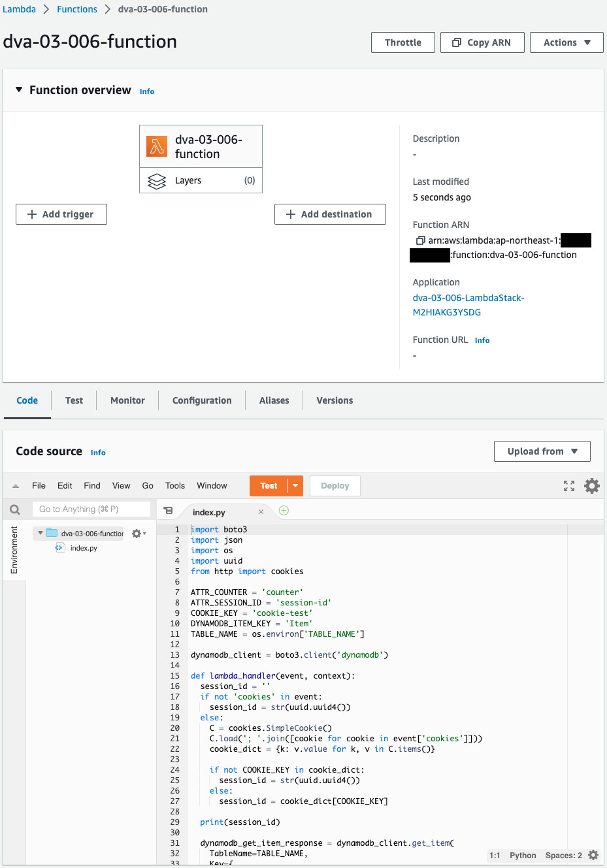Viewport: 607px width, 868px height.
Task: Click the search magnifier icon in sidebar
Action: pyautogui.click(x=15, y=509)
